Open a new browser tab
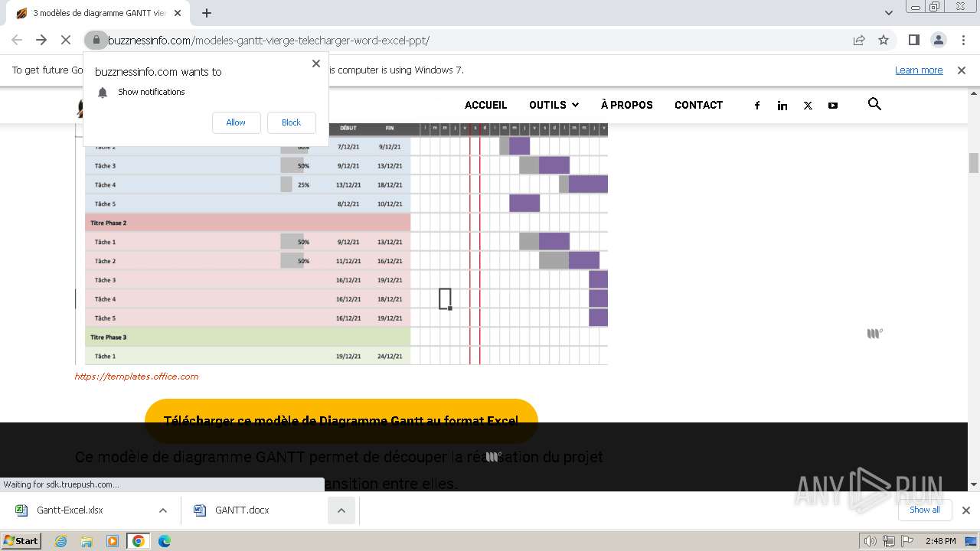This screenshot has height=551, width=980. click(x=207, y=13)
